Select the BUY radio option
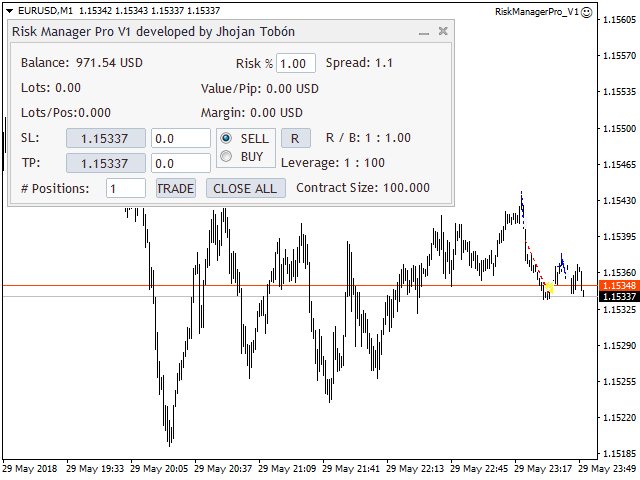The image size is (640, 480). (226, 156)
